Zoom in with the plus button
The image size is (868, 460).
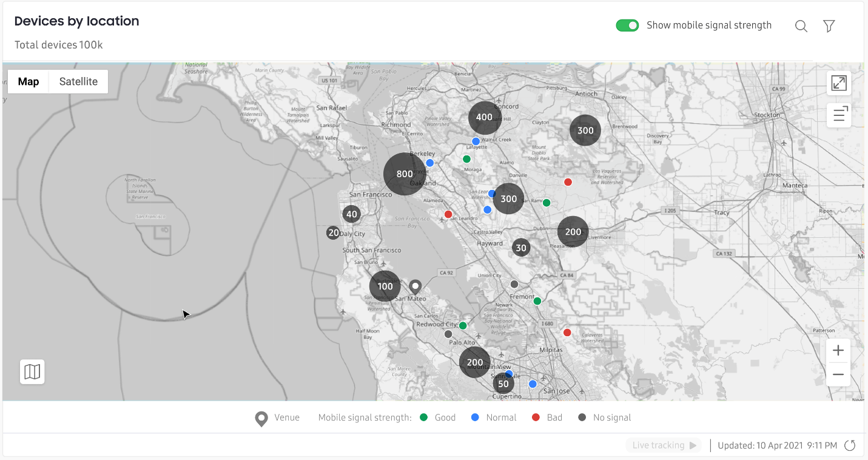point(838,351)
